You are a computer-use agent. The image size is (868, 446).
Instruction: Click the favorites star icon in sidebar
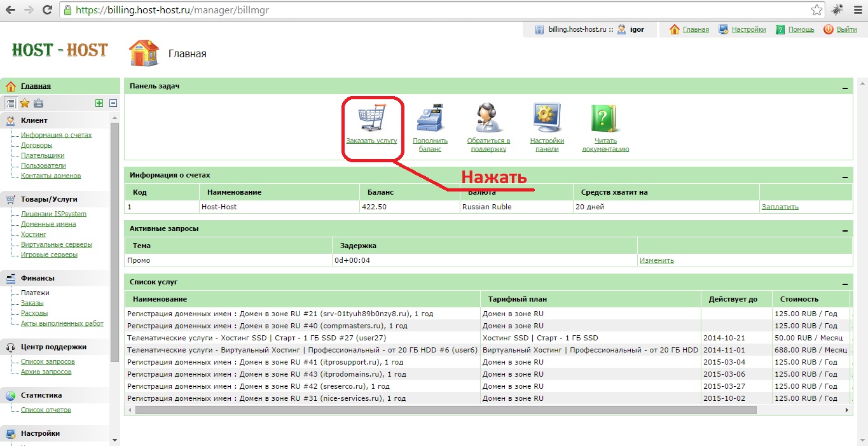click(25, 103)
